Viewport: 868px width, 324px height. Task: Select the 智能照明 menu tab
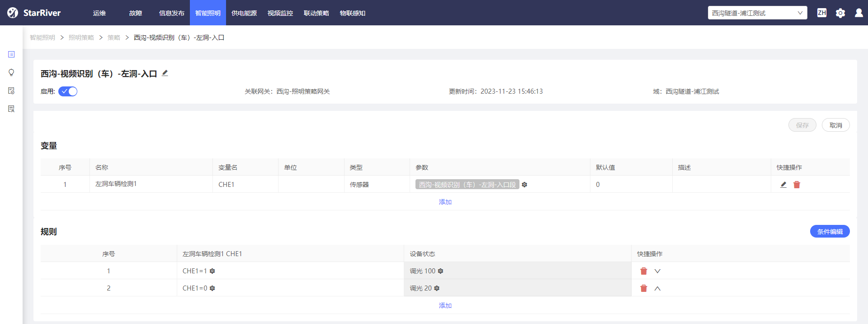tap(208, 13)
